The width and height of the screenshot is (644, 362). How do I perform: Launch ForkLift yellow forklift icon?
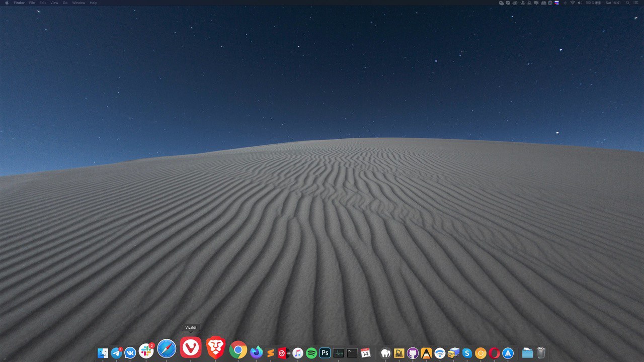pos(399,353)
